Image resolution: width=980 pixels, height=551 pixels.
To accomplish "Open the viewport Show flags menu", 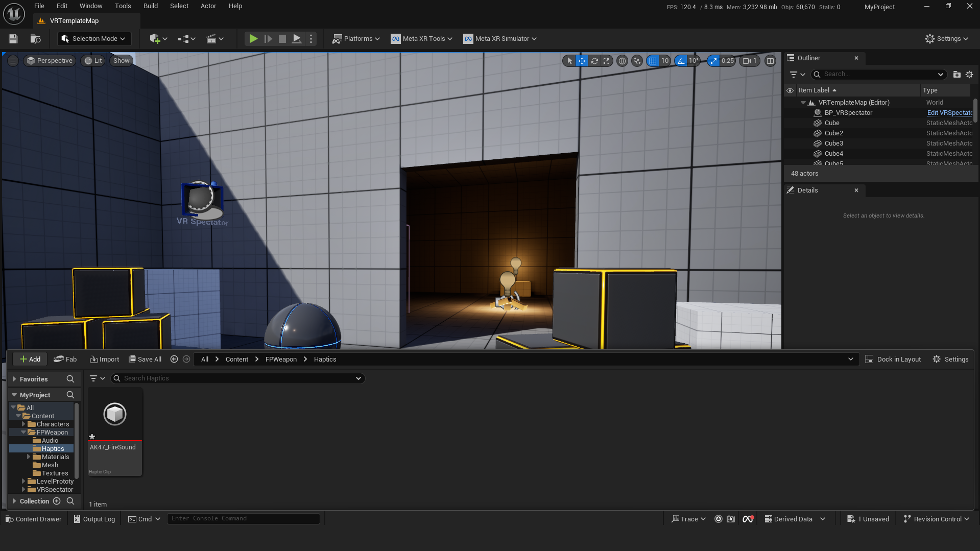I will (x=122, y=61).
